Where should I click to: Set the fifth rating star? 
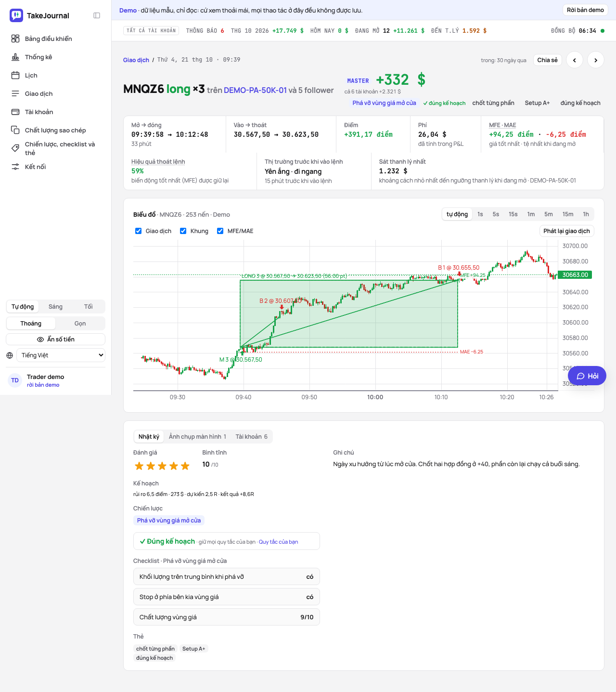pyautogui.click(x=185, y=466)
